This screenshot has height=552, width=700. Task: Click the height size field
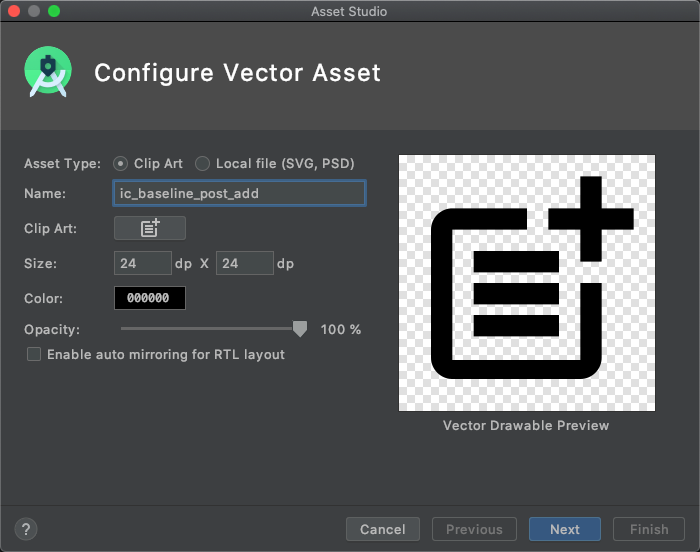pyautogui.click(x=244, y=263)
